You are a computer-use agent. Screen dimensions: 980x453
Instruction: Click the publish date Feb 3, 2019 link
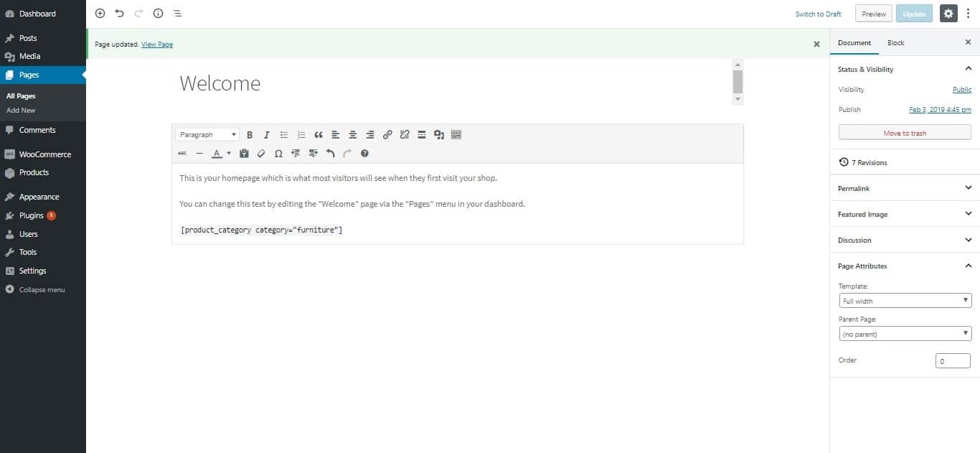(940, 110)
